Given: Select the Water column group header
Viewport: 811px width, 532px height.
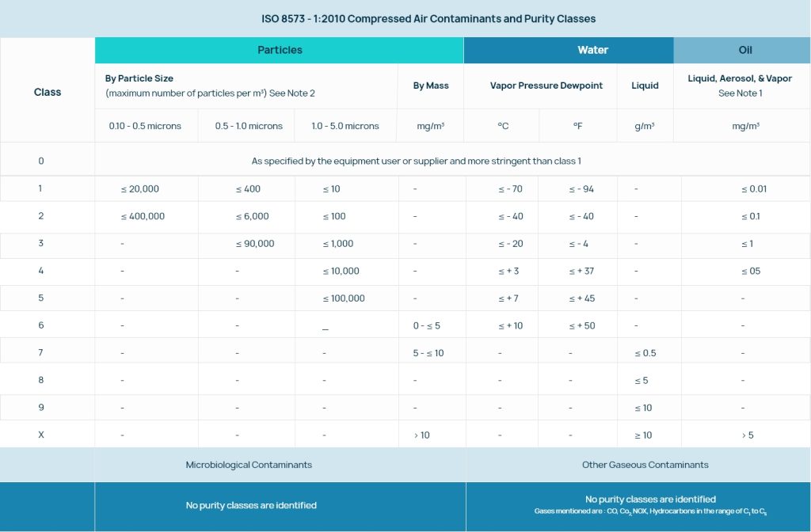Looking at the screenshot, I should tap(592, 50).
